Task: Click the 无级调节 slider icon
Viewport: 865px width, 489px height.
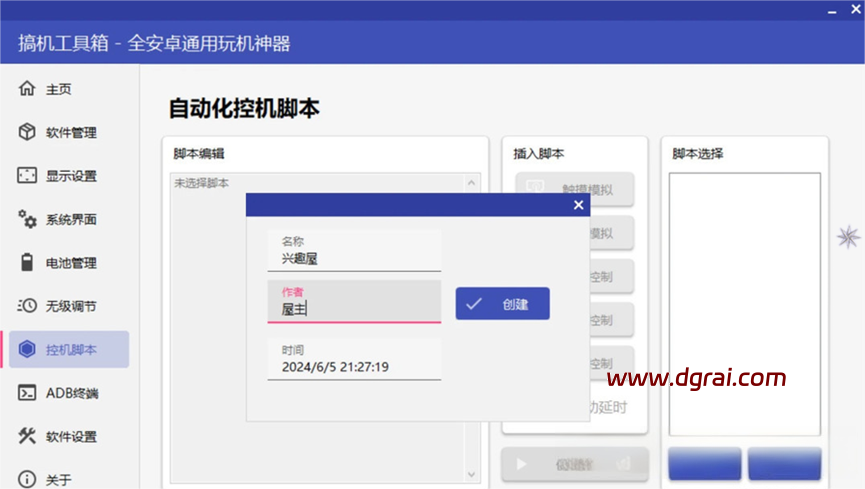Action: point(27,306)
